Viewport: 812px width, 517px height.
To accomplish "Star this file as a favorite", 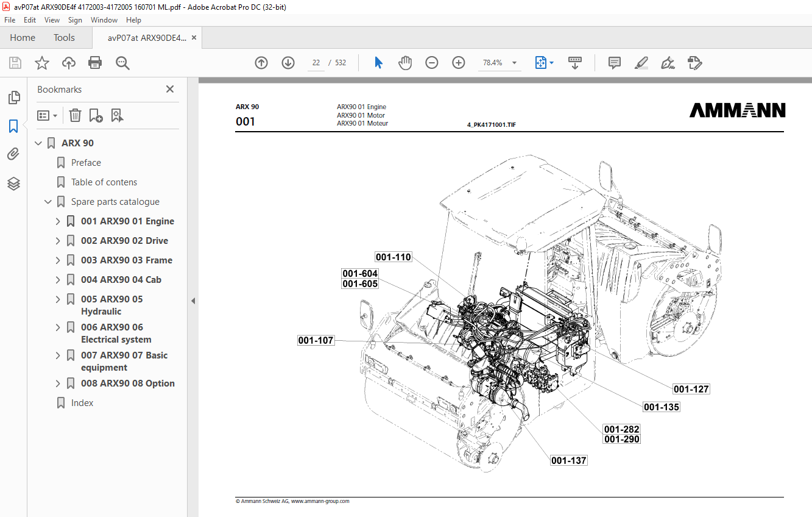I will (x=42, y=63).
